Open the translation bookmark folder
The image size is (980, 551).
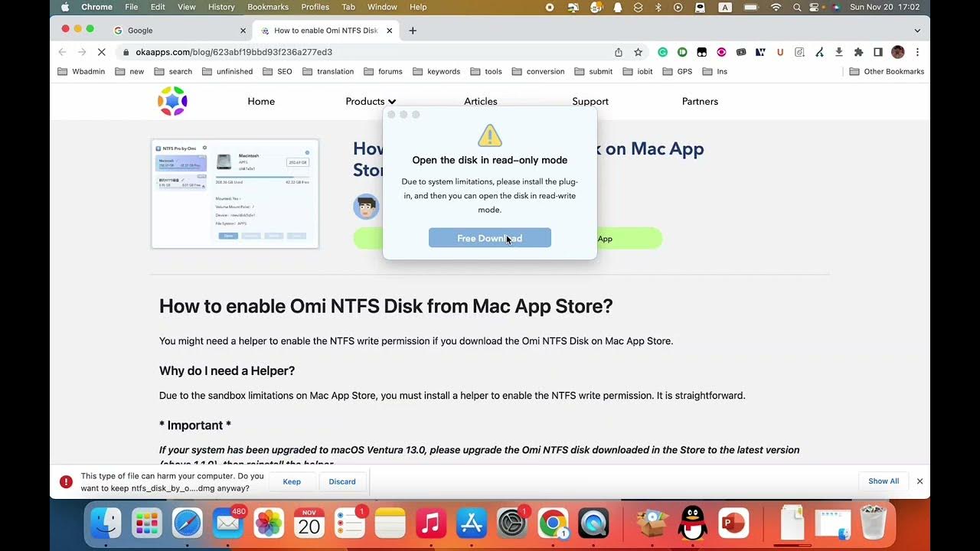click(328, 71)
